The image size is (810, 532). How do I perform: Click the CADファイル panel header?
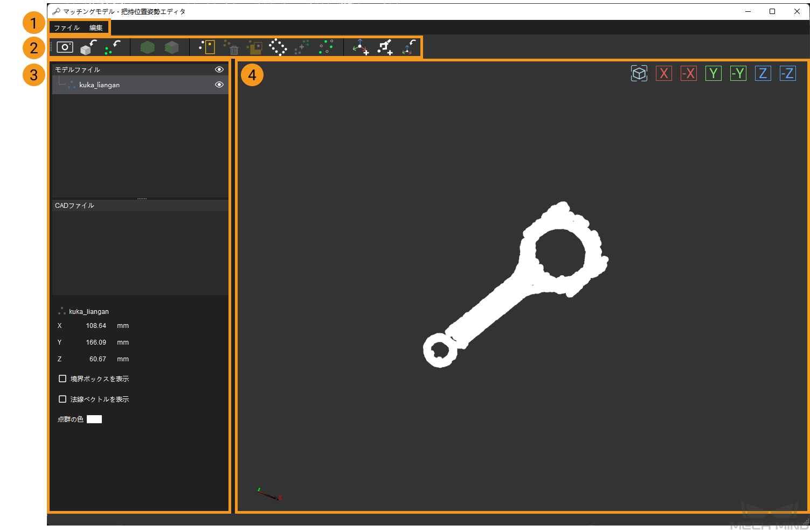pos(140,206)
